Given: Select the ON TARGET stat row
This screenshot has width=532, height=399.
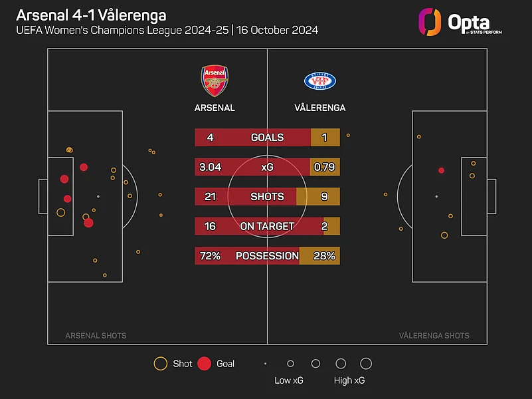Looking at the screenshot, I should point(267,226).
